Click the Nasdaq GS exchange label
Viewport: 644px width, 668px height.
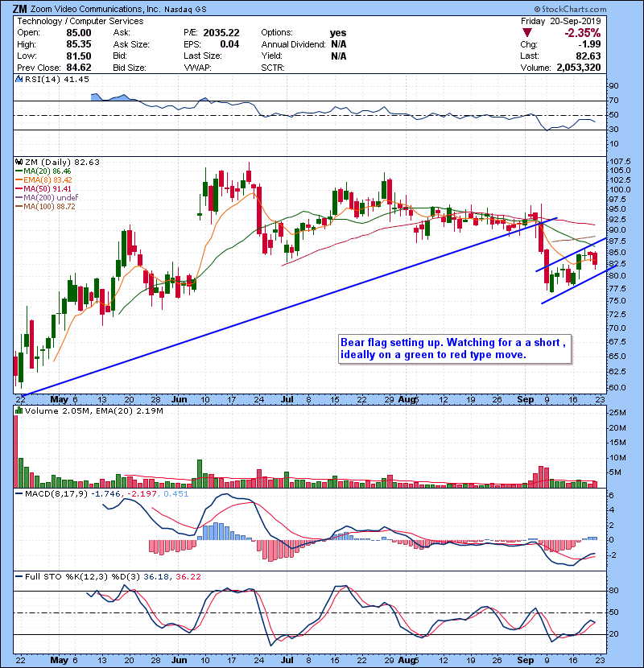pyautogui.click(x=185, y=10)
